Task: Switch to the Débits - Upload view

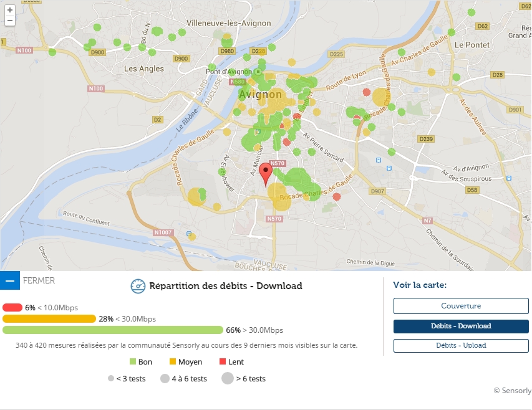Action: pyautogui.click(x=460, y=345)
